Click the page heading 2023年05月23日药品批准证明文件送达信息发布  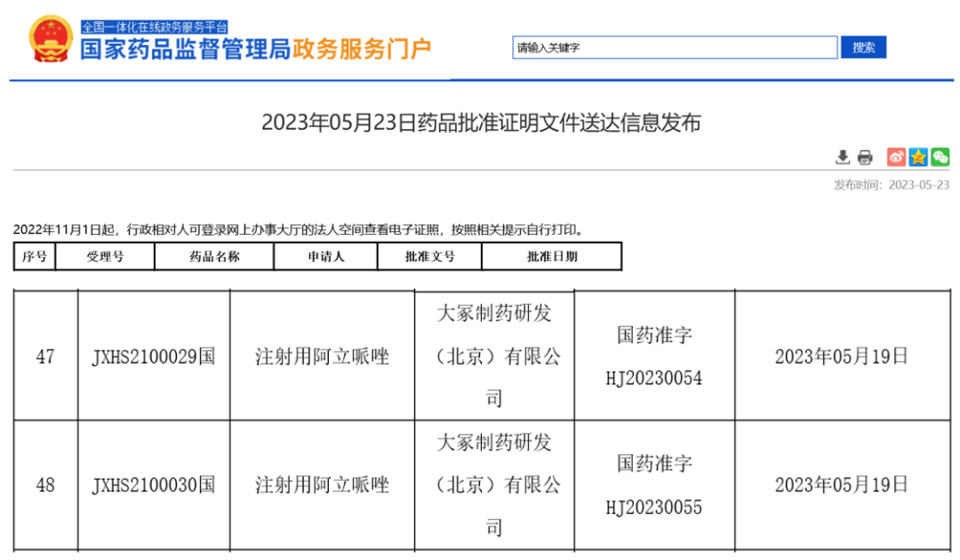click(x=481, y=123)
